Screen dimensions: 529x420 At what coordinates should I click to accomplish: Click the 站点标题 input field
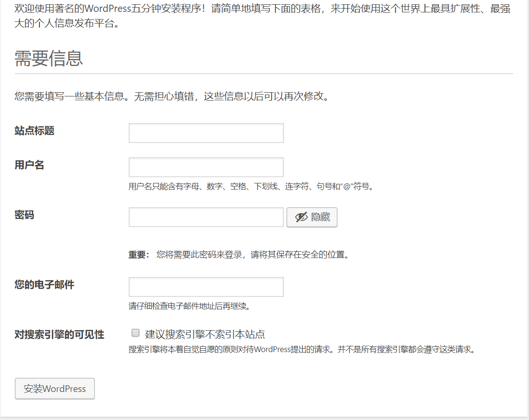(206, 133)
